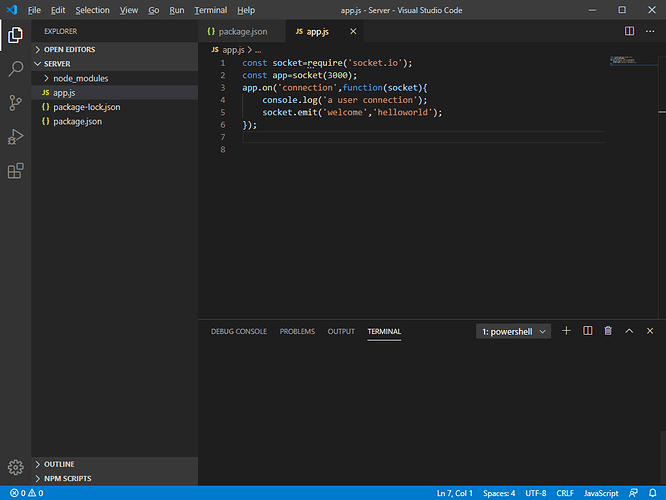666x500 pixels.
Task: Open the Extensions view
Action: pos(15,171)
